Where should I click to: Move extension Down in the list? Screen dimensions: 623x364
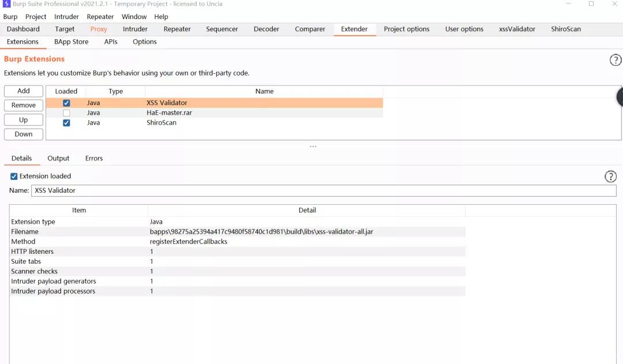click(x=24, y=134)
